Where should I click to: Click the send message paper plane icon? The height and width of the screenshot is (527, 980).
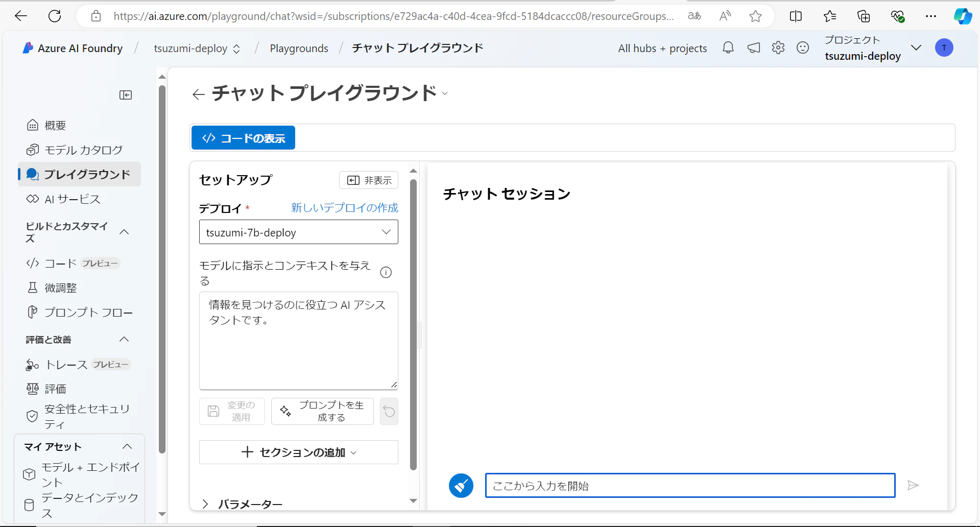pos(913,485)
